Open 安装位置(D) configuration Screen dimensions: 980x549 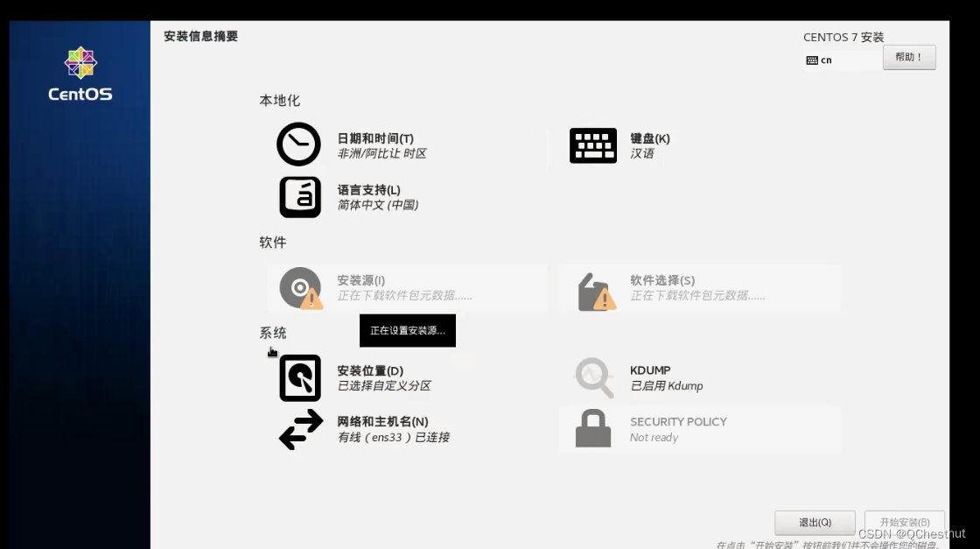point(371,370)
